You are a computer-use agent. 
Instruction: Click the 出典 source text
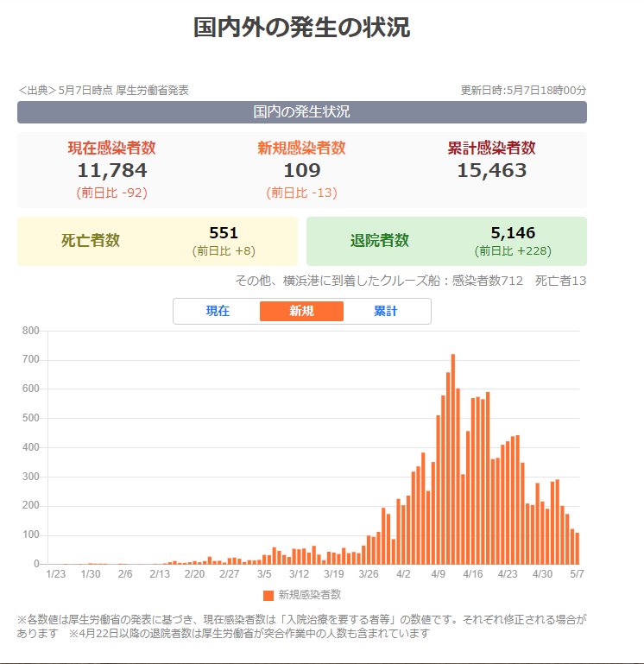(104, 90)
